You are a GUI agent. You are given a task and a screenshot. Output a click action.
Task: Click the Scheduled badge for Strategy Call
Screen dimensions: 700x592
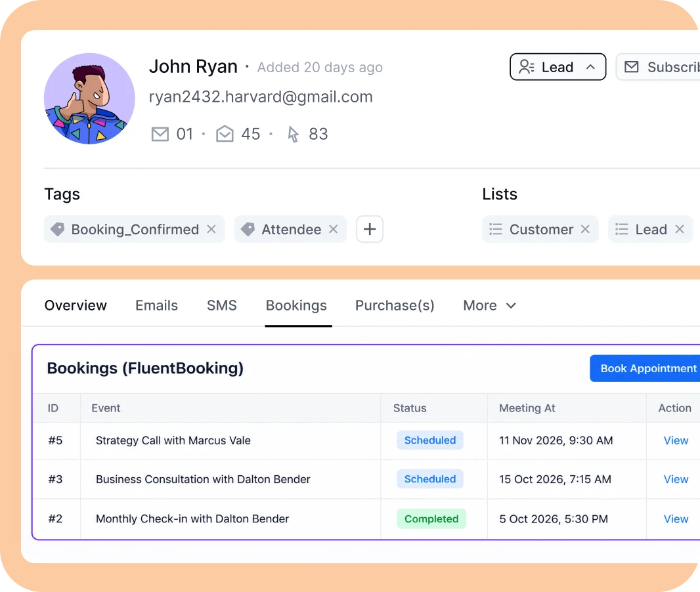pos(430,440)
